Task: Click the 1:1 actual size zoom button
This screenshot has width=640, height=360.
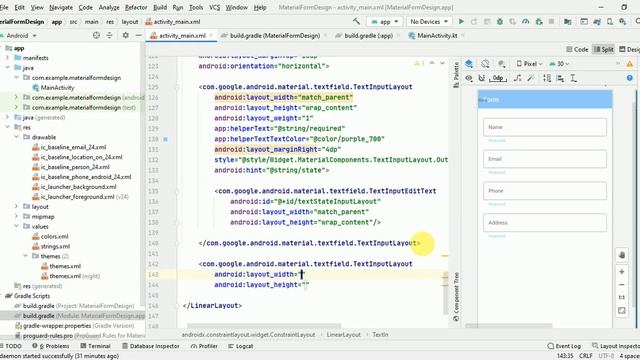Action: (622, 297)
